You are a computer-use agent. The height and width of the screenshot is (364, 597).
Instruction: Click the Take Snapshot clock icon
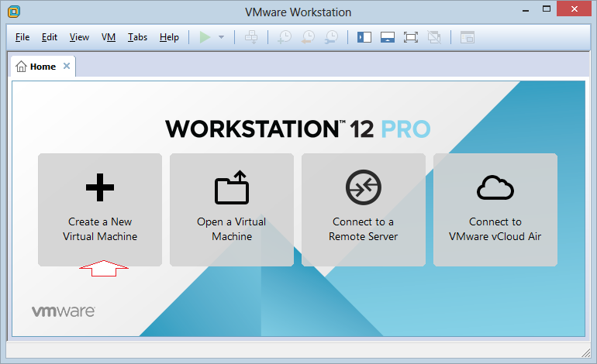[285, 37]
